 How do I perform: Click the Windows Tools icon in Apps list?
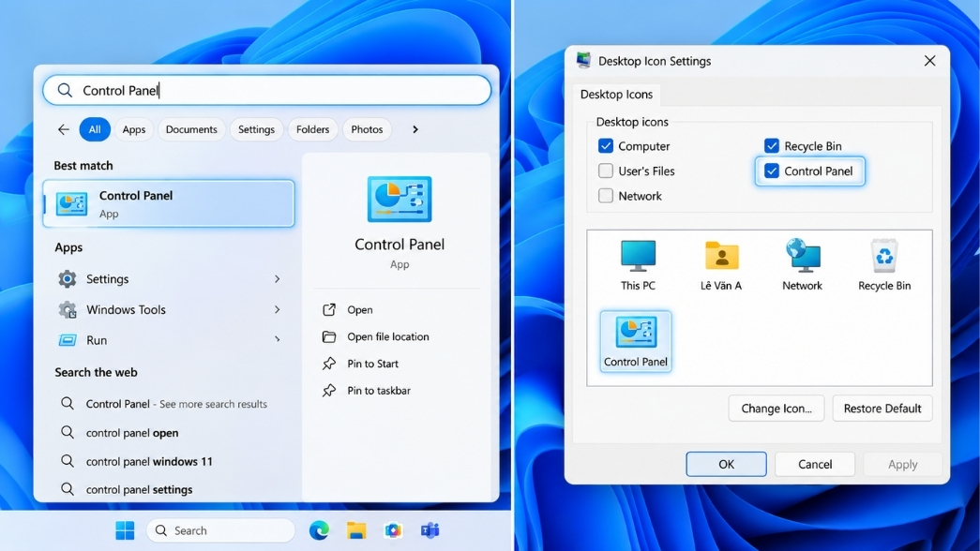pos(67,309)
